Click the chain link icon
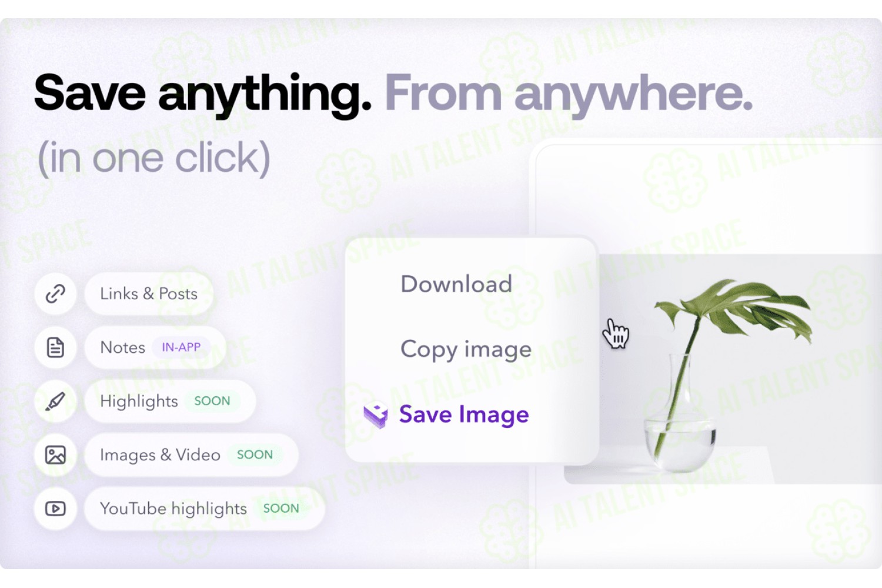Image resolution: width=882 pixels, height=588 pixels. click(x=55, y=293)
